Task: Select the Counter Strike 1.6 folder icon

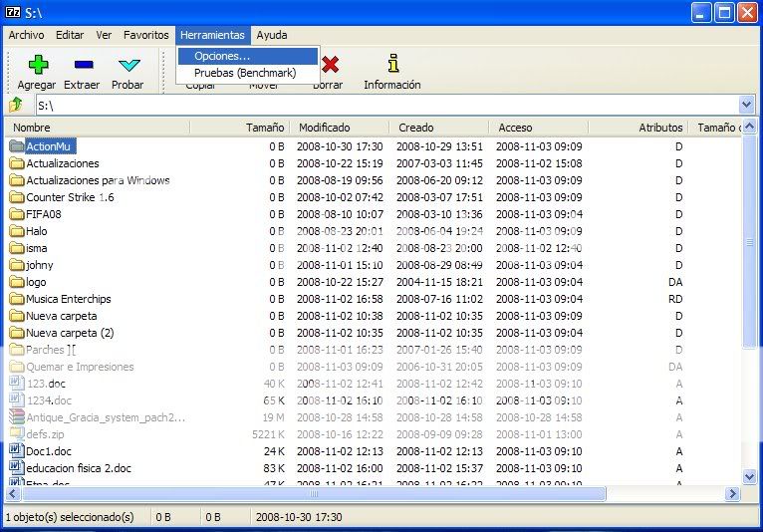Action: (17, 197)
